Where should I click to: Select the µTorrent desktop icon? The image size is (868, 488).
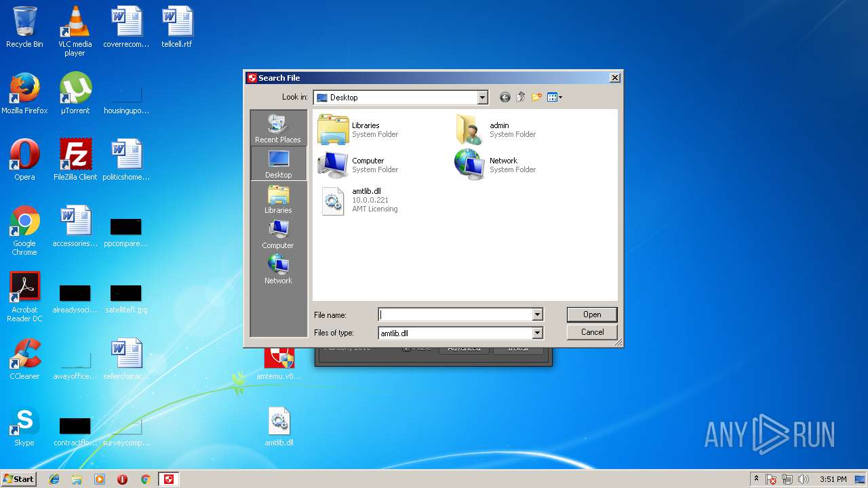tap(75, 94)
